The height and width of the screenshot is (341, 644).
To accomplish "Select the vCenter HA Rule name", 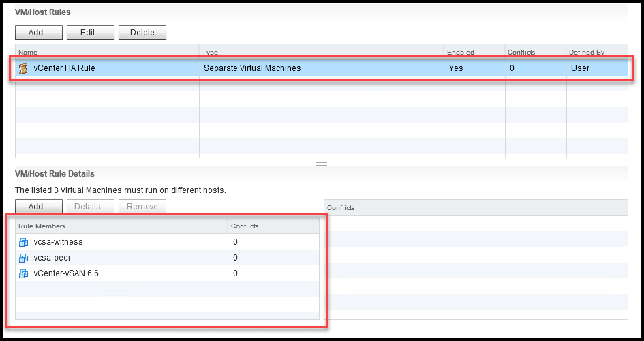I will [65, 68].
